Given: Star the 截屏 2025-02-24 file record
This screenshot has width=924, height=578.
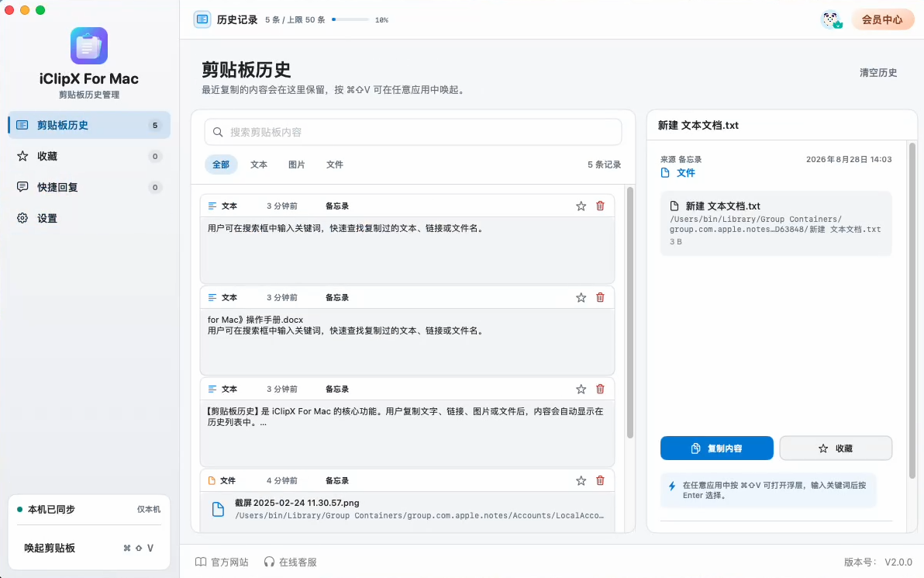Looking at the screenshot, I should pyautogui.click(x=581, y=481).
